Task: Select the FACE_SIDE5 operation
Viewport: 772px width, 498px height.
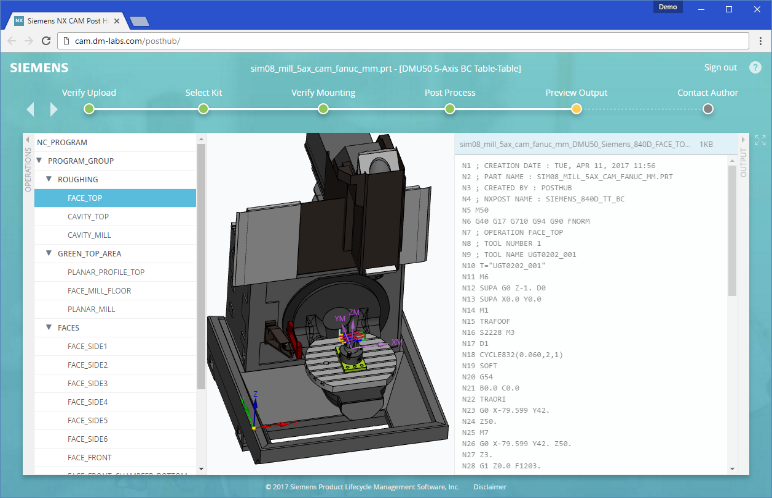Action: point(115,420)
